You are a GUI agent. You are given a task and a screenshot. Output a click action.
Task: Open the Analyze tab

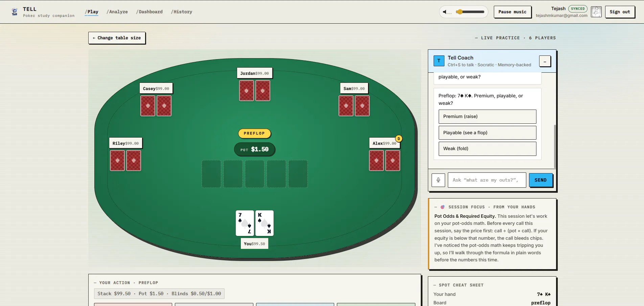pos(117,12)
